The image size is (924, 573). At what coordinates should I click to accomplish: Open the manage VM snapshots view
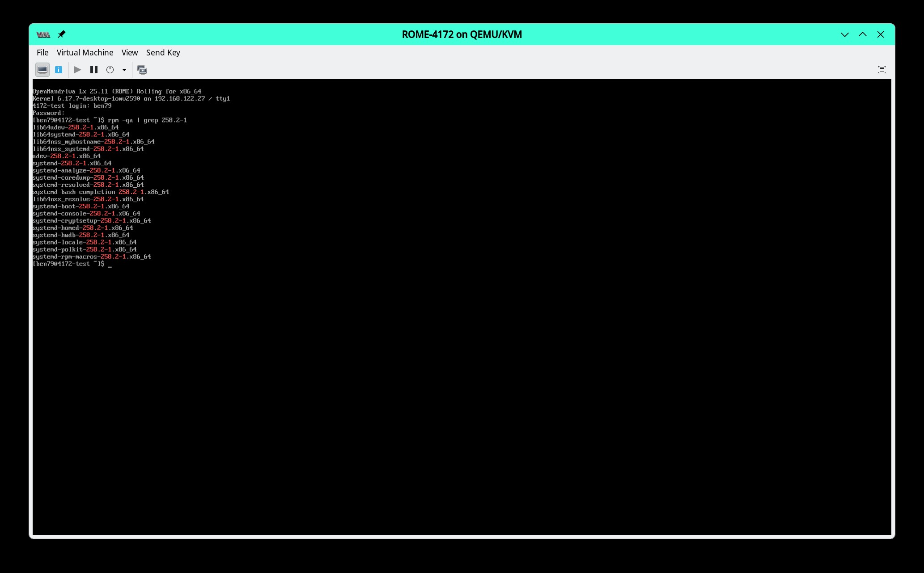(x=142, y=70)
